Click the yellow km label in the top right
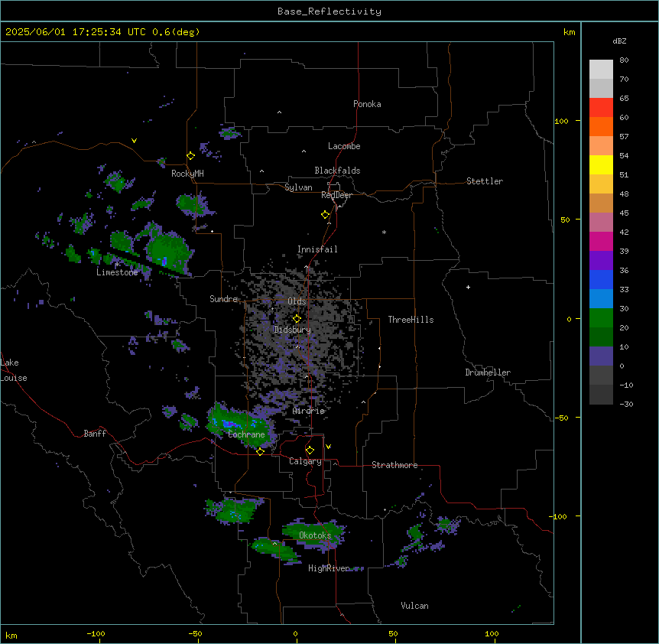The image size is (659, 644). pyautogui.click(x=569, y=32)
